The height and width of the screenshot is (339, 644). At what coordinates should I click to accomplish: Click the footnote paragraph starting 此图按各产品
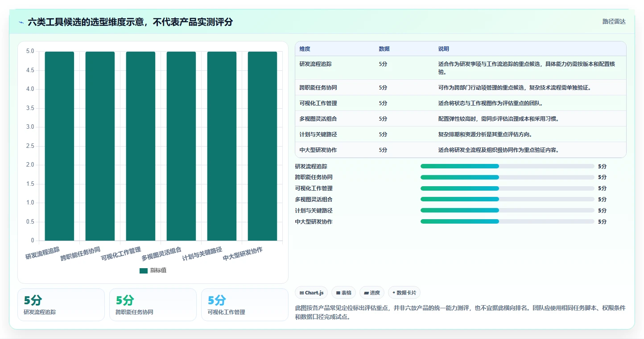(460, 312)
